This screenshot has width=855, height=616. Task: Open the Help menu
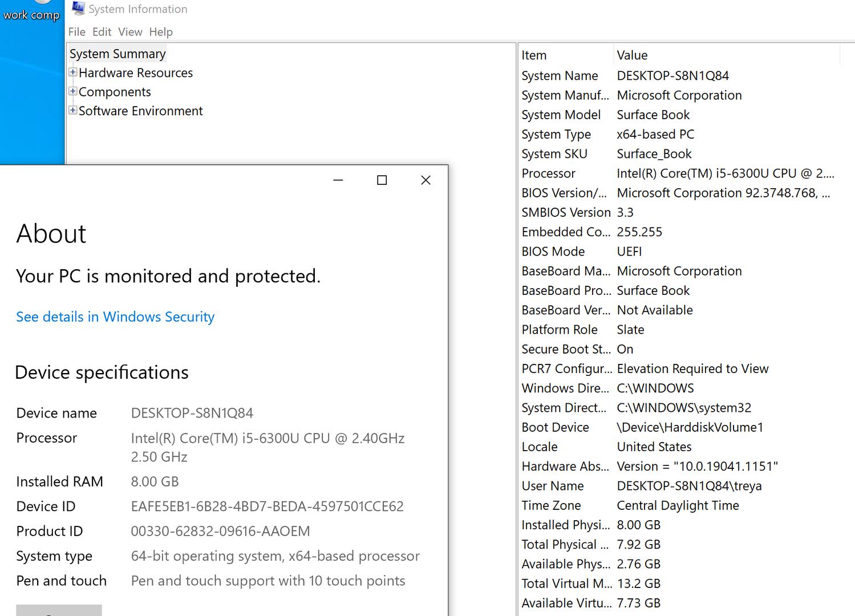pyautogui.click(x=161, y=32)
